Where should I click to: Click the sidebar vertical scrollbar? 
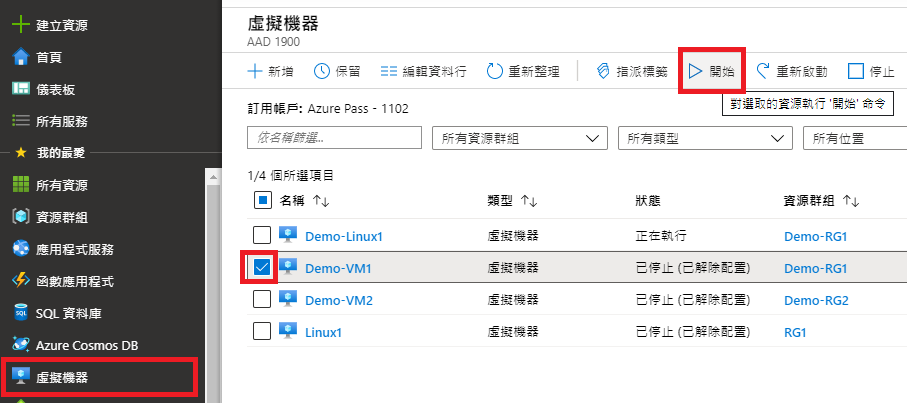(x=212, y=280)
